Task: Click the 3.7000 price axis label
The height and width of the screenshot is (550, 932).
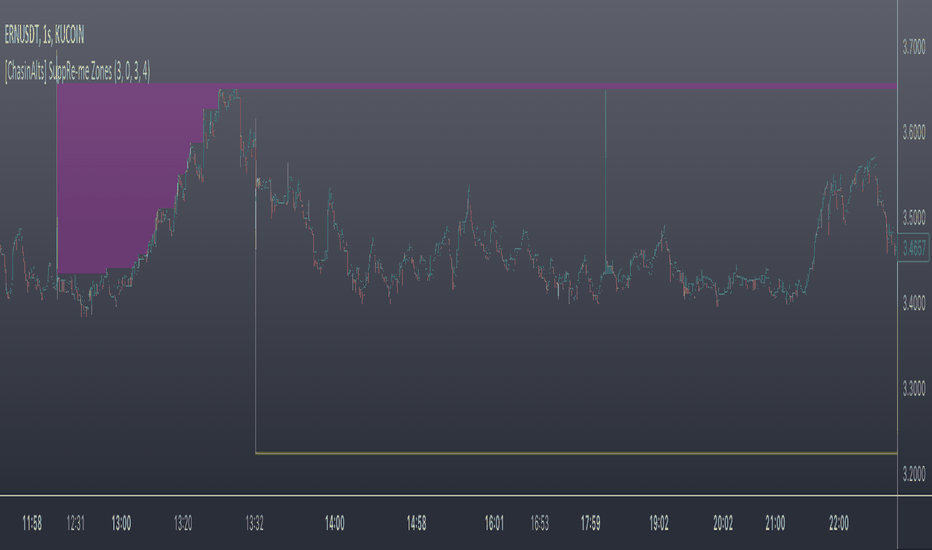Action: (x=914, y=46)
